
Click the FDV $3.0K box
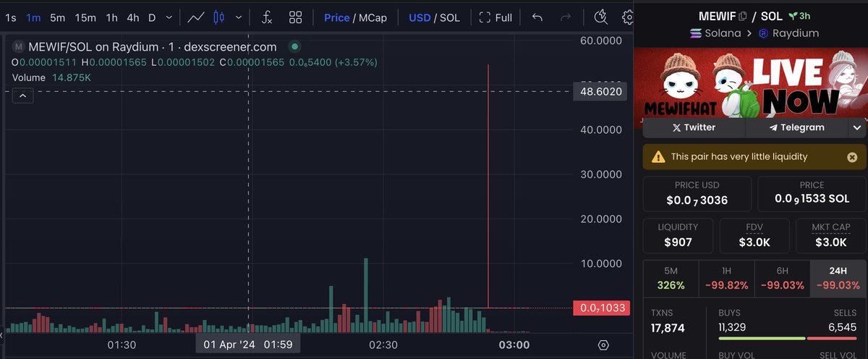click(x=754, y=235)
